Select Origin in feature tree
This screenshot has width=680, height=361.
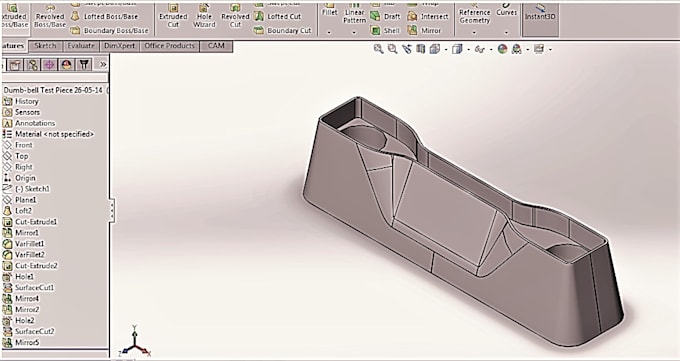[x=19, y=178]
